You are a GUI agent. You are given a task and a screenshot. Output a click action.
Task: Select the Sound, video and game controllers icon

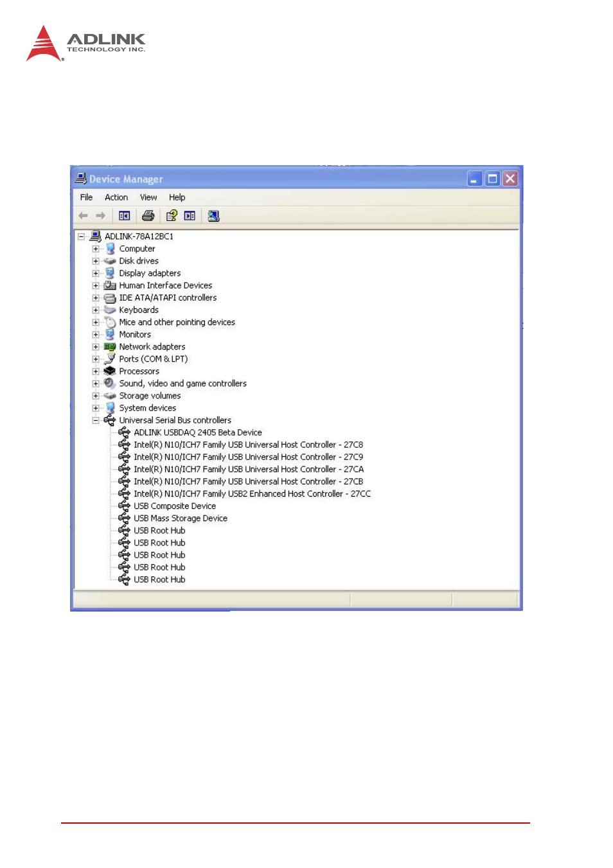110,384
